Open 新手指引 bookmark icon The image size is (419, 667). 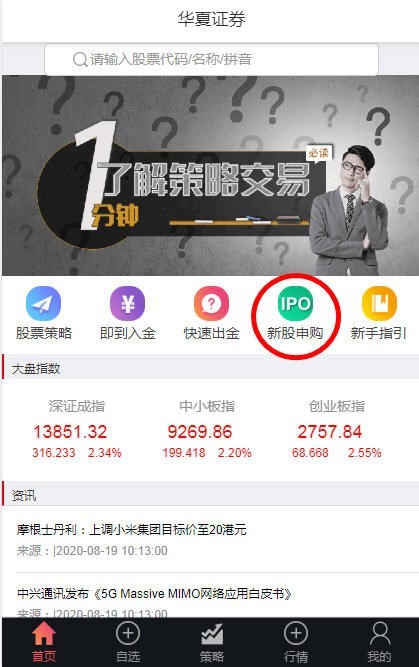[379, 303]
